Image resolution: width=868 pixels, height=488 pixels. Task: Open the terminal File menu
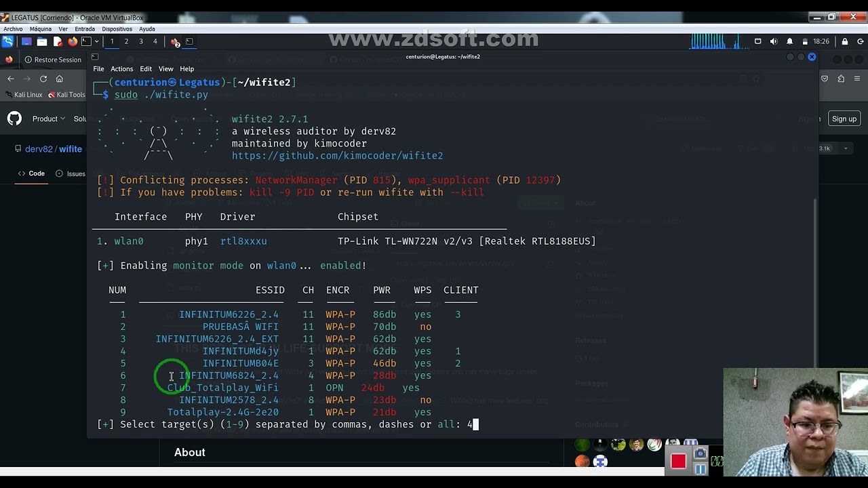[x=98, y=68]
